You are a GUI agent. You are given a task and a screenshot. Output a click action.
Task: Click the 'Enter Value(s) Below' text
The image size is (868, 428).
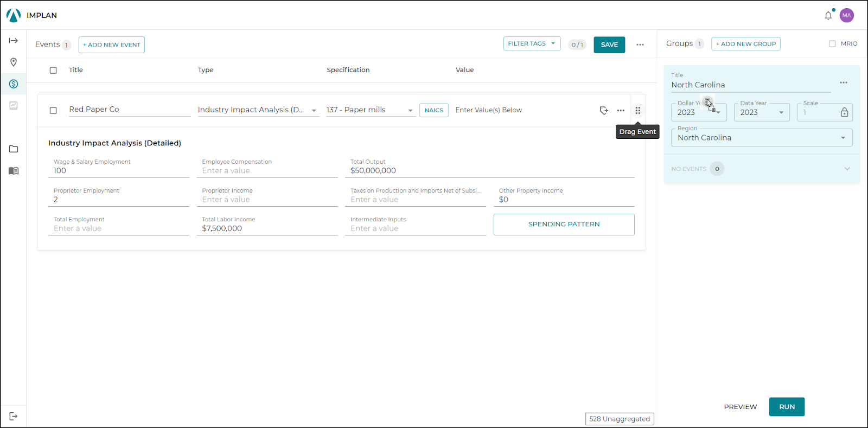pos(489,110)
